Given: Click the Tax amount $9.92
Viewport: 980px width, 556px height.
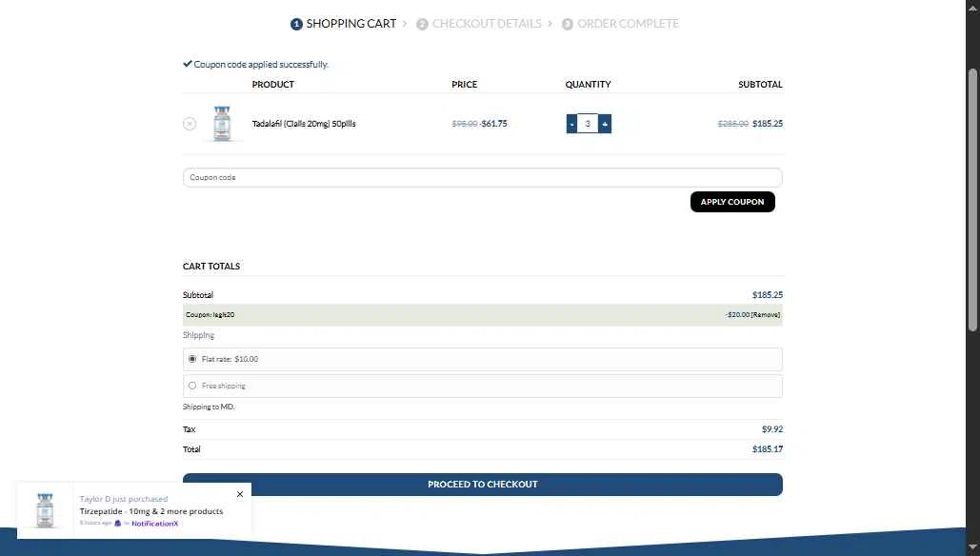Looking at the screenshot, I should (x=771, y=429).
